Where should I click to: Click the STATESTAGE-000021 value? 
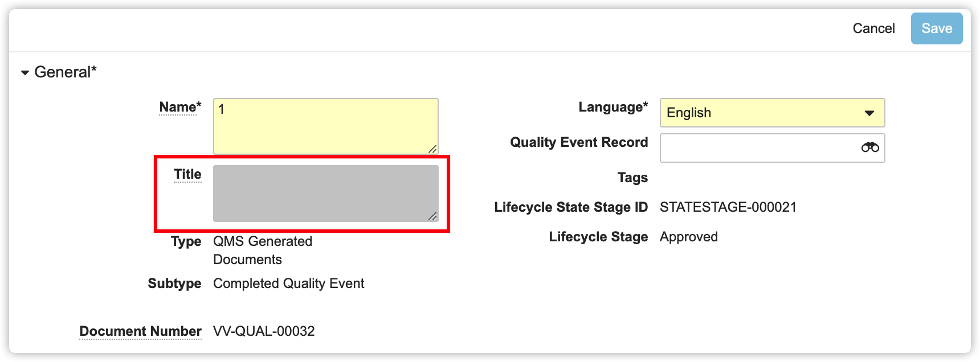(x=728, y=207)
